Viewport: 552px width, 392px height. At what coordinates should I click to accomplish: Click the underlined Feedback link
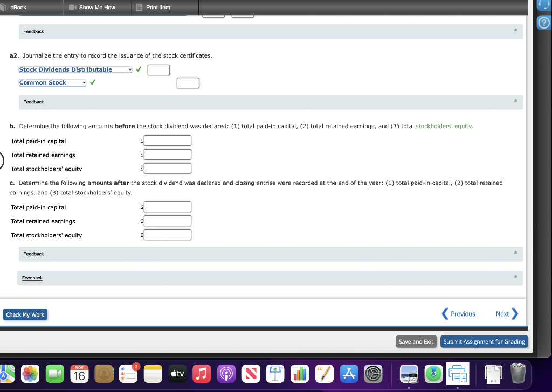pyautogui.click(x=32, y=278)
